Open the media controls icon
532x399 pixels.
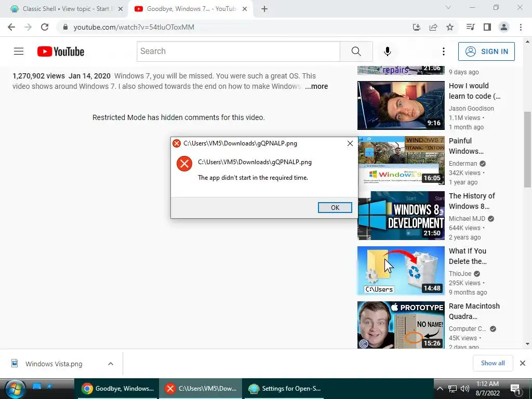pos(470,27)
